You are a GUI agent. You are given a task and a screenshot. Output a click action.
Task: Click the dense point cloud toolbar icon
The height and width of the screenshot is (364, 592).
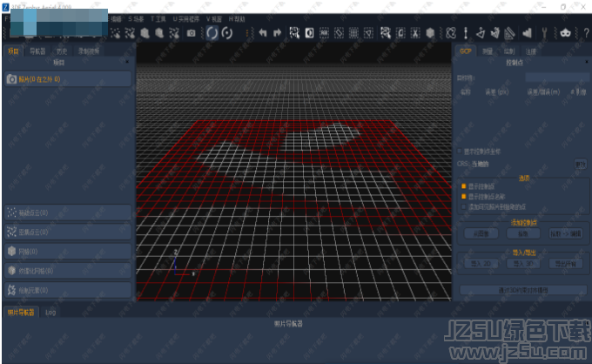130,33
